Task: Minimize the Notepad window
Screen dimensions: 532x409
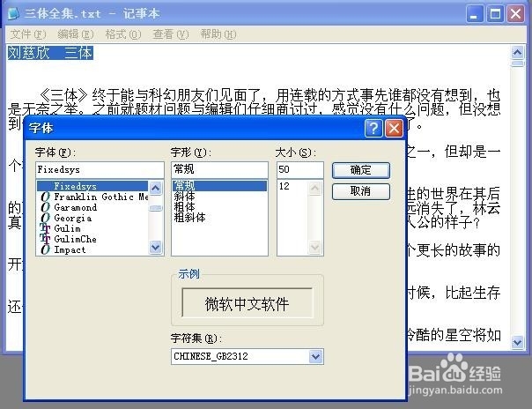Action: coord(475,14)
